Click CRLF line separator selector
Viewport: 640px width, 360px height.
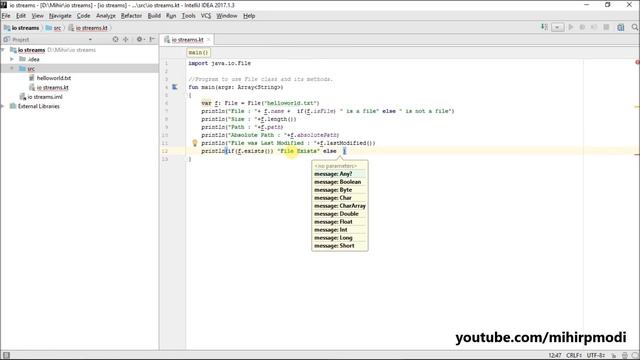point(574,356)
